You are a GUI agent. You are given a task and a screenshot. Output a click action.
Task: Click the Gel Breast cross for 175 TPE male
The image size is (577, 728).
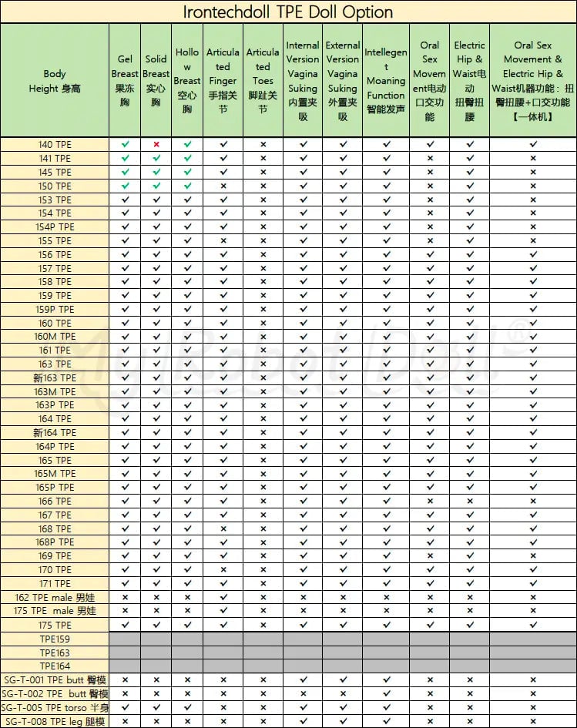[125, 611]
